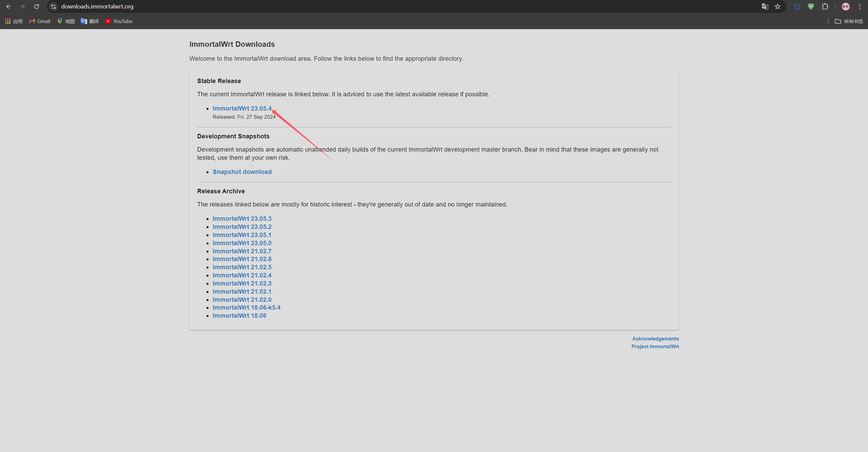Image resolution: width=868 pixels, height=452 pixels.
Task: Open ImmortalWrt 21.02.7 archive link
Action: pos(242,251)
